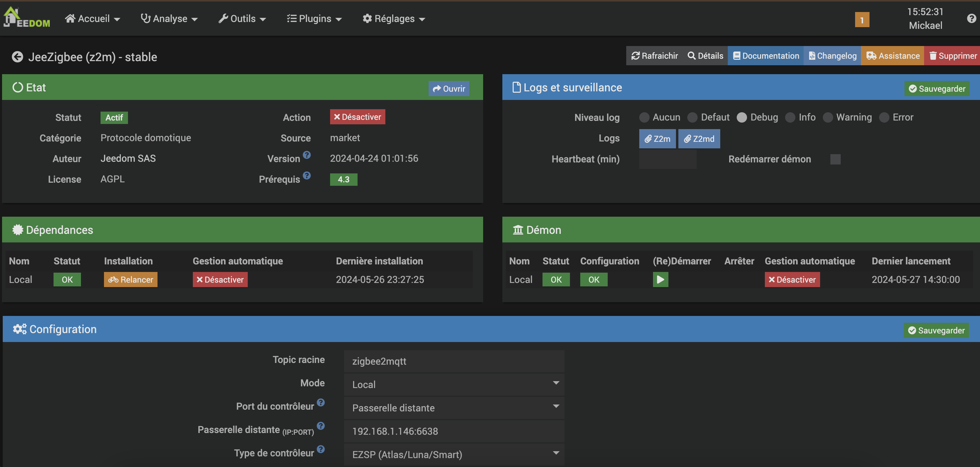980x467 pixels.
Task: Open the Z2md log file
Action: (699, 139)
